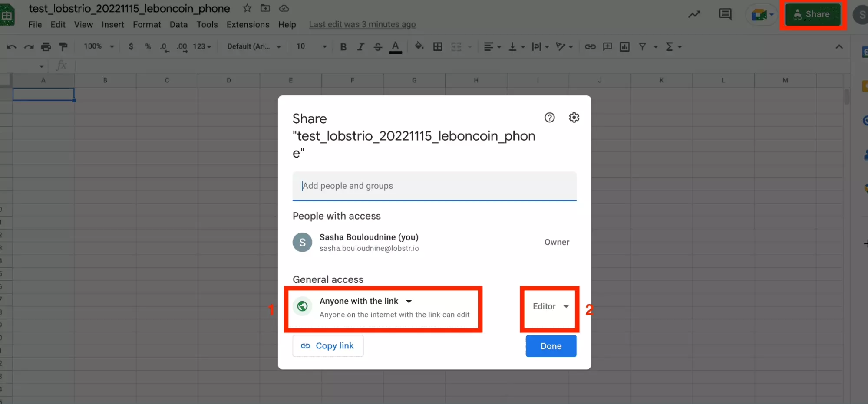The width and height of the screenshot is (868, 404).
Task: Open sharing settings gear icon
Action: click(x=574, y=118)
